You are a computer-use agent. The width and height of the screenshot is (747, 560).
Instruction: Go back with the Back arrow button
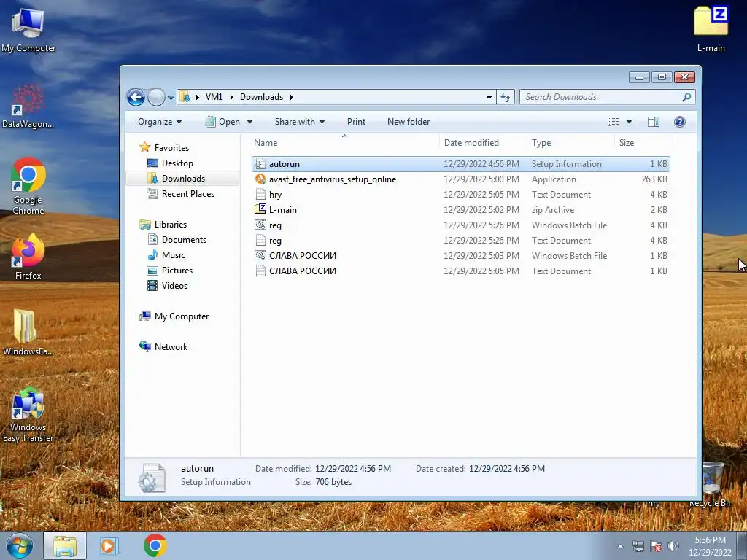click(x=136, y=97)
